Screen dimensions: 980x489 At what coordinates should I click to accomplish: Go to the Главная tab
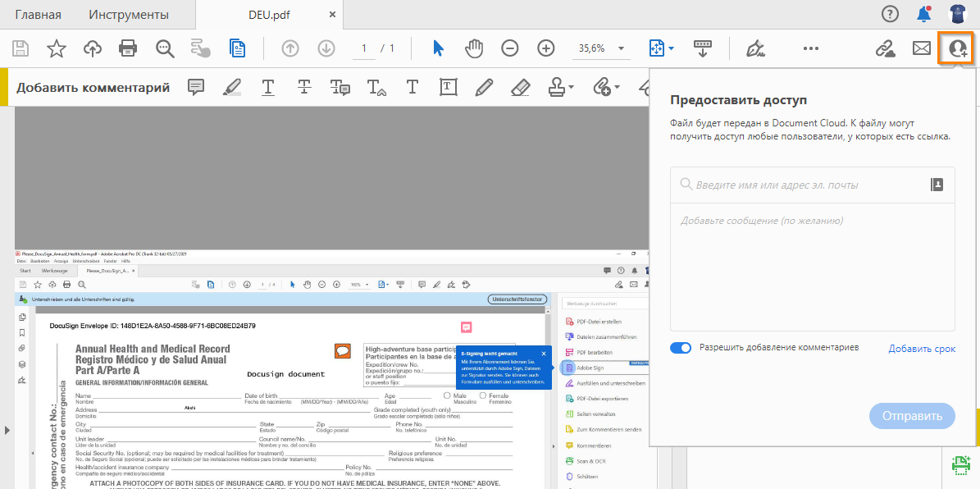pos(38,14)
